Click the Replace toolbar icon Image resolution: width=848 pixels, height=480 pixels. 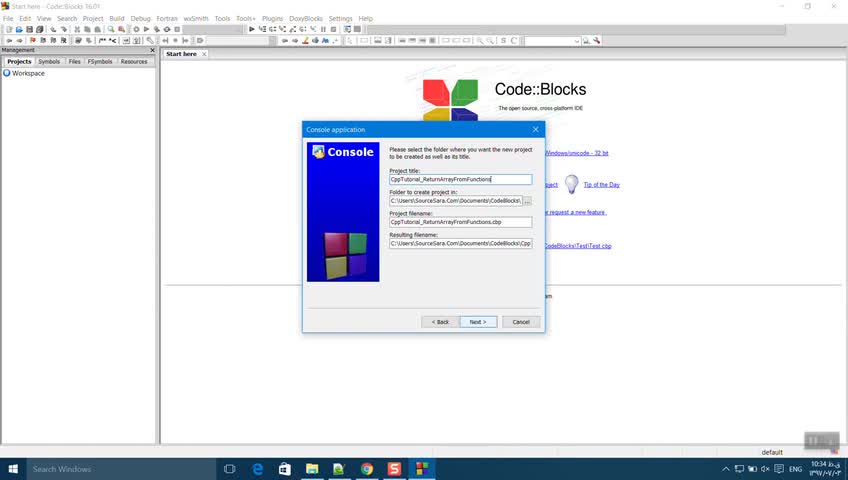[x=121, y=29]
